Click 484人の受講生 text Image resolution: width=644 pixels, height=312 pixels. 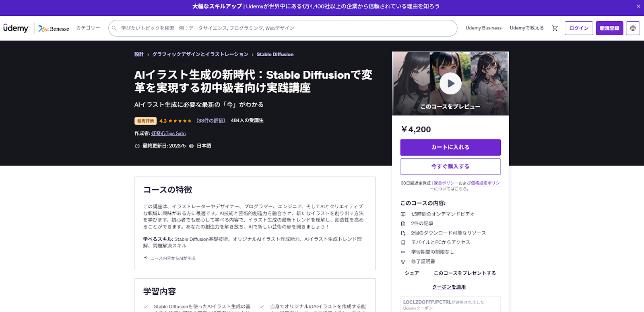tap(247, 121)
